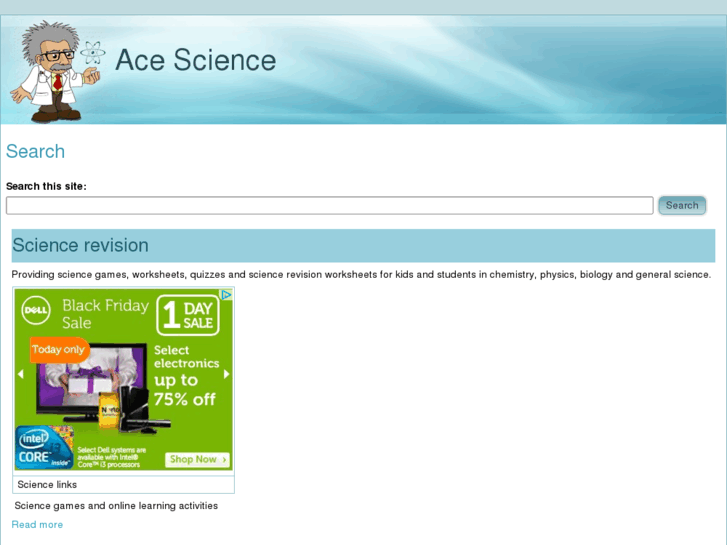Image resolution: width=727 pixels, height=545 pixels.
Task: Click the Search page heading
Action: (x=35, y=151)
